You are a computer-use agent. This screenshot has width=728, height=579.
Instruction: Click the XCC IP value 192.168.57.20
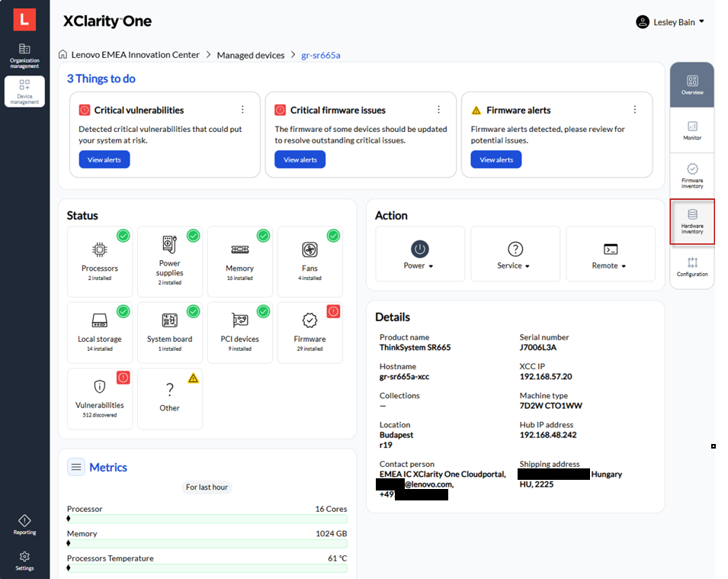(546, 376)
